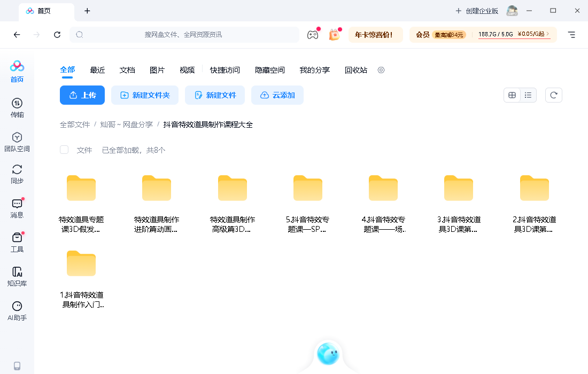Select the 全部 tab
588x374 pixels.
pyautogui.click(x=67, y=70)
